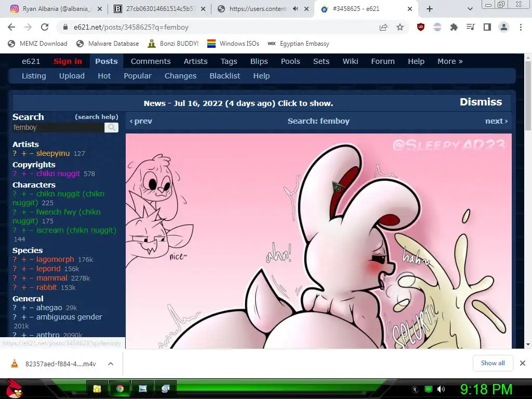Click the red Sign in link

(x=68, y=61)
